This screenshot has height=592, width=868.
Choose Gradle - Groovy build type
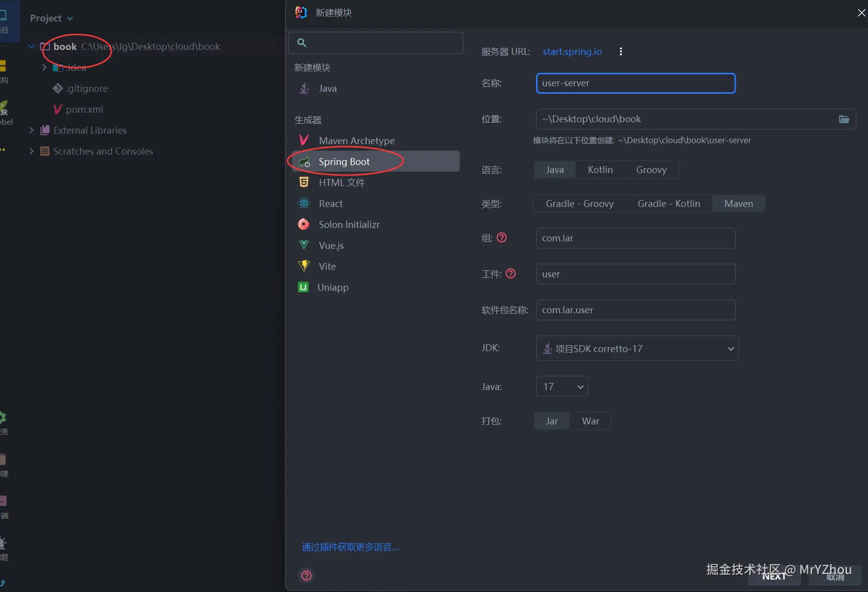tap(579, 203)
